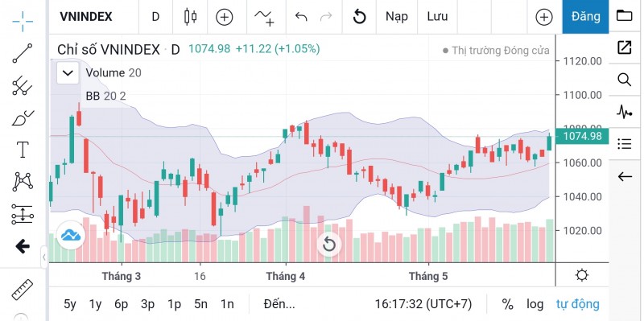Collapse the left drawing toolbar

[x=44, y=257]
